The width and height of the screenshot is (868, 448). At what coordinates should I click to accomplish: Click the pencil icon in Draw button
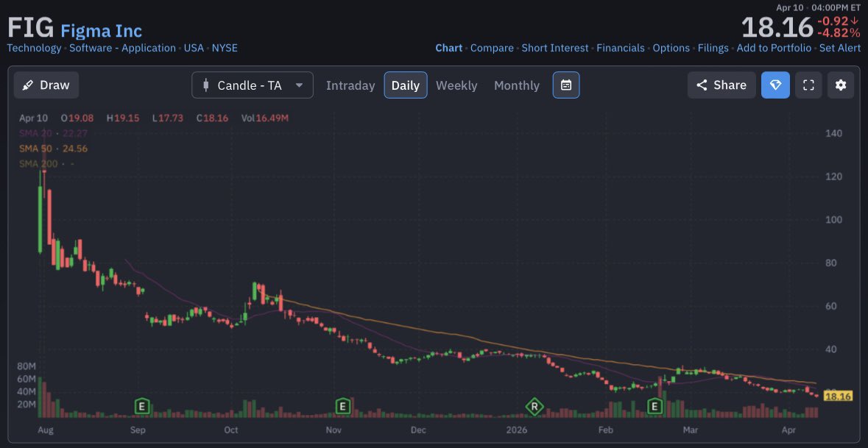tap(27, 85)
